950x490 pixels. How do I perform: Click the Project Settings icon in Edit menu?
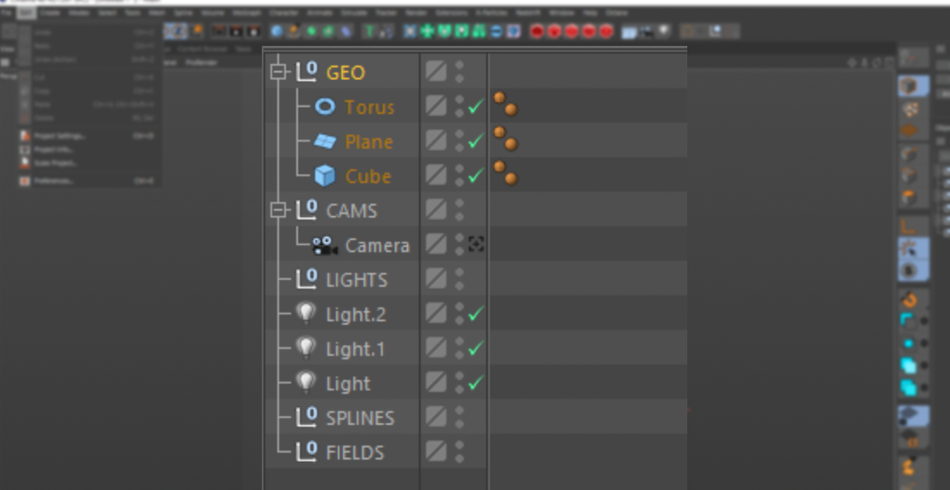pos(25,136)
